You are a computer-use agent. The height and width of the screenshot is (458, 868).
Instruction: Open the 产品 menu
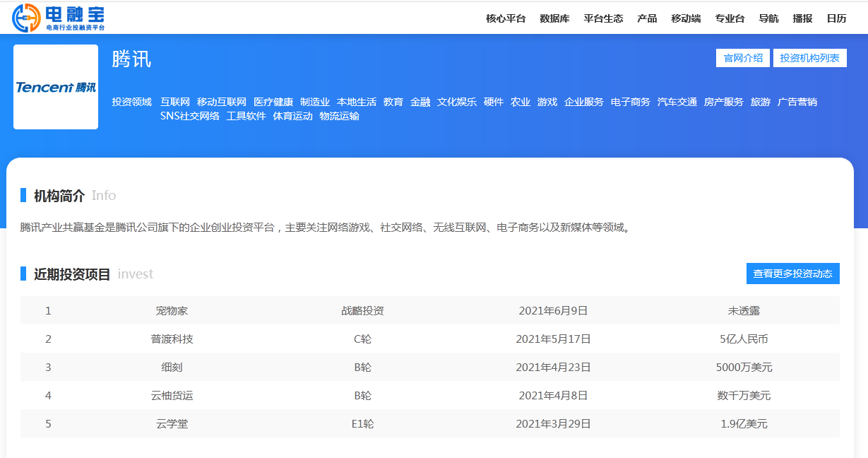point(647,18)
